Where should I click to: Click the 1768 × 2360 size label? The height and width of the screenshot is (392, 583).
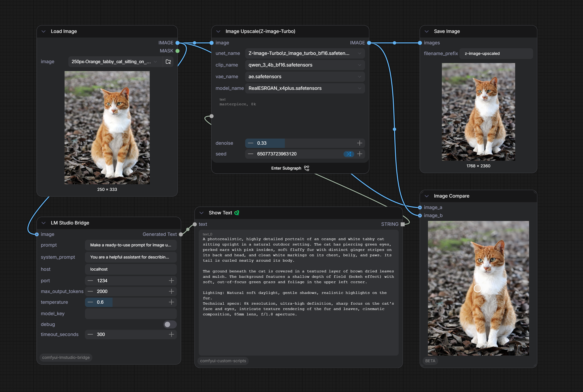(478, 166)
